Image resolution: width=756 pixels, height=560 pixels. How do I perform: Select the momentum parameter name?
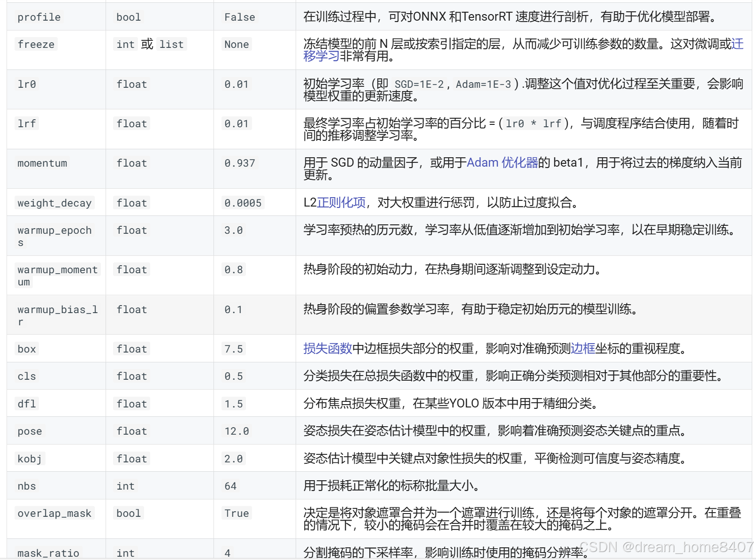tap(42, 163)
